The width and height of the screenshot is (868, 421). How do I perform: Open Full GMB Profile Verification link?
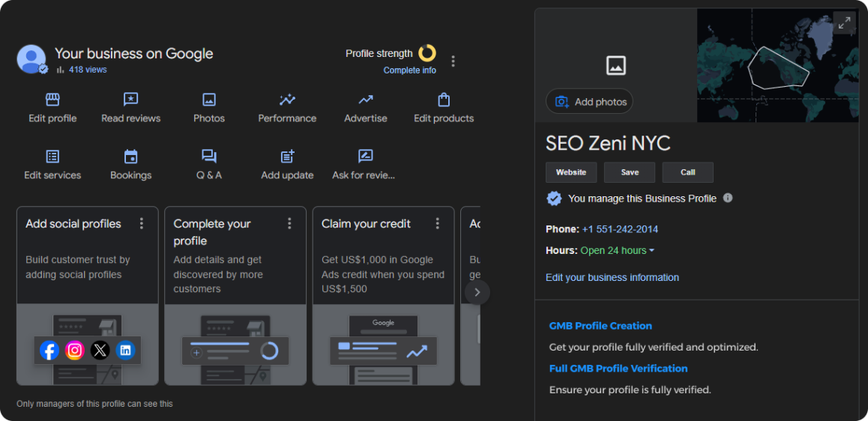click(618, 369)
